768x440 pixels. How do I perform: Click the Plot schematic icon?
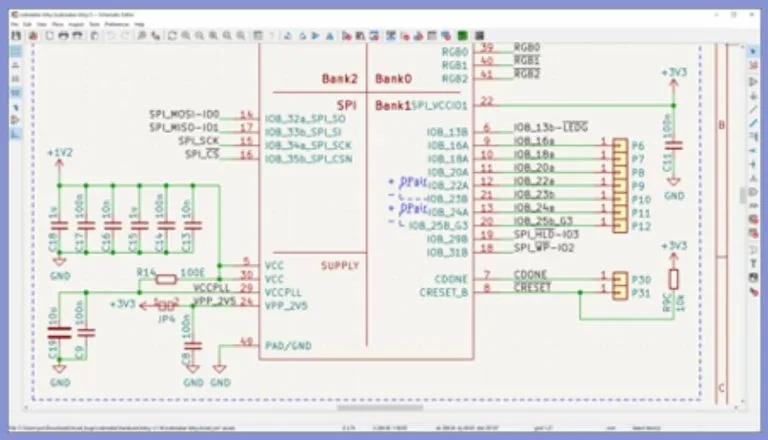(77, 36)
